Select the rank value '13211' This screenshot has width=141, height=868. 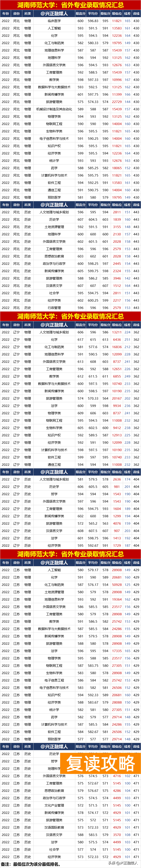117,332
